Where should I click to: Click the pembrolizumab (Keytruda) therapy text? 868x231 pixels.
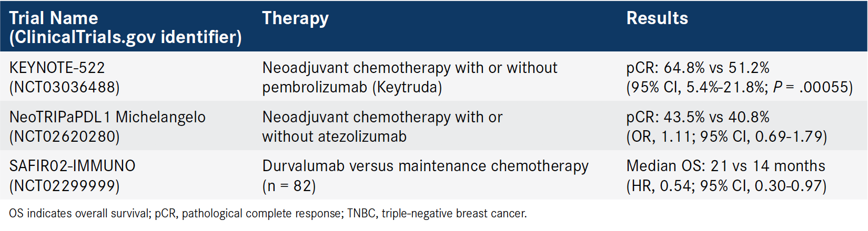[352, 87]
